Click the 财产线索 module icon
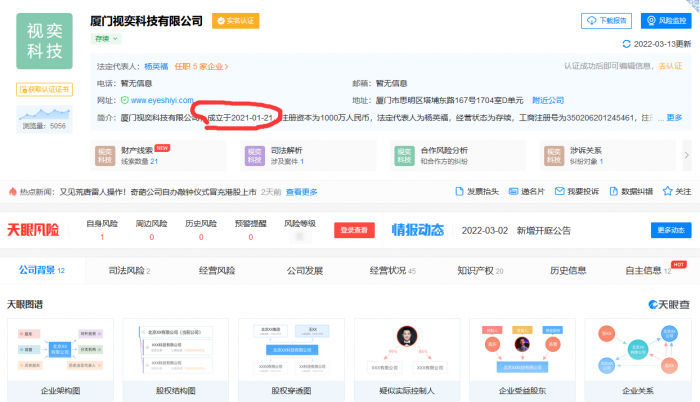Image resolution: width=700 pixels, height=402 pixels. [105, 154]
